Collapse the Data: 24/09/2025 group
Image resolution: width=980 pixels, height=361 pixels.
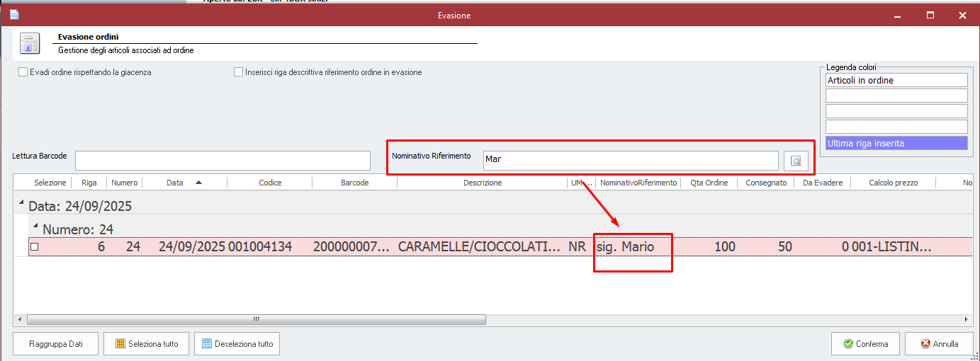coord(21,205)
